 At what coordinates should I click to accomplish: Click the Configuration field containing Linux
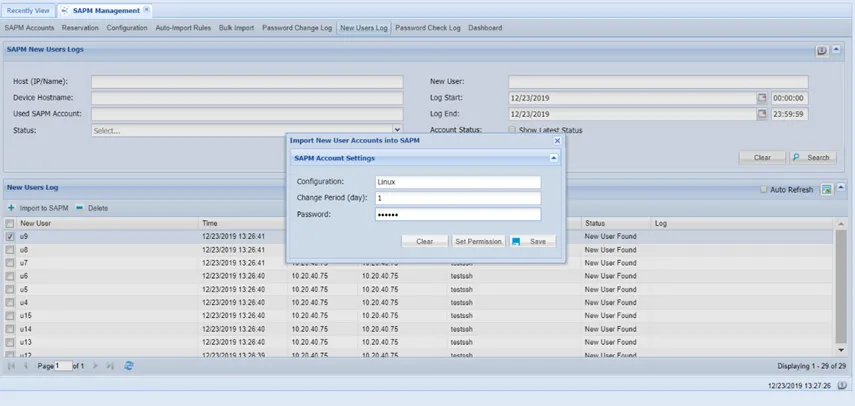tap(458, 182)
